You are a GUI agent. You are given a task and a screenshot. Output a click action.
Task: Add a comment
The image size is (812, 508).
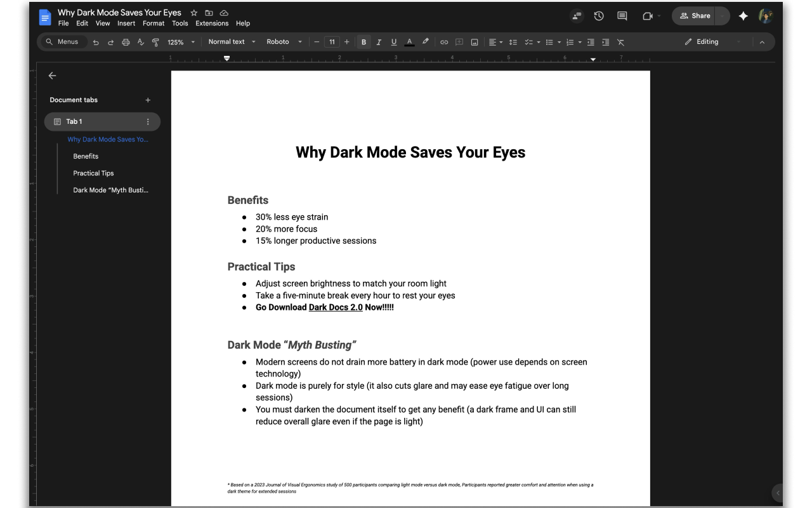tap(459, 42)
